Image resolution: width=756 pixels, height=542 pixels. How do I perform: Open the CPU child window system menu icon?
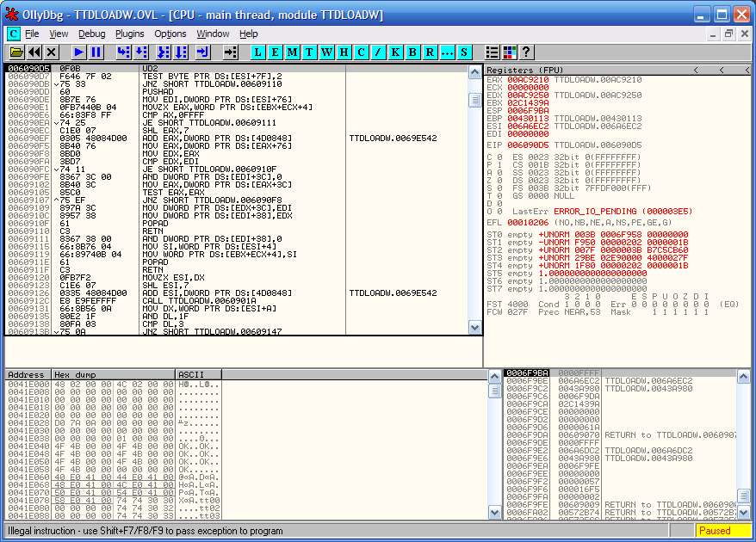point(14,34)
